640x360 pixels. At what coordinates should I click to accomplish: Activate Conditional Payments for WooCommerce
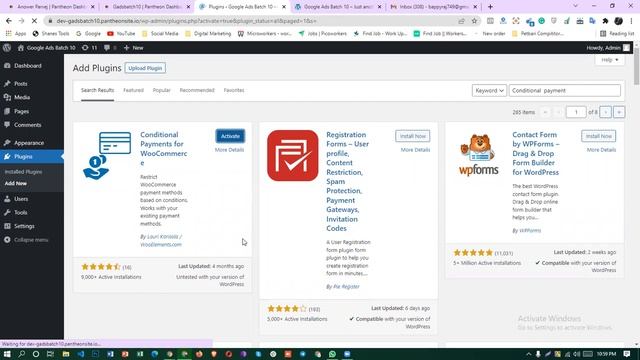click(x=230, y=136)
